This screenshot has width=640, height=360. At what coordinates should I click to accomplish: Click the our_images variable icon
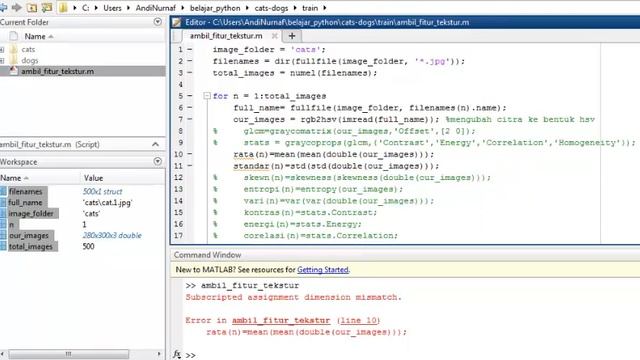pyautogui.click(x=3, y=236)
